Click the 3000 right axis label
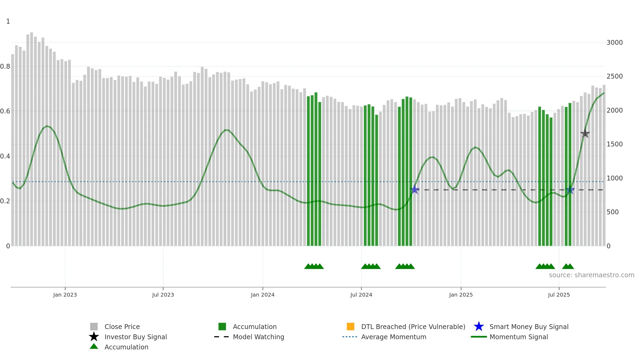 point(615,43)
